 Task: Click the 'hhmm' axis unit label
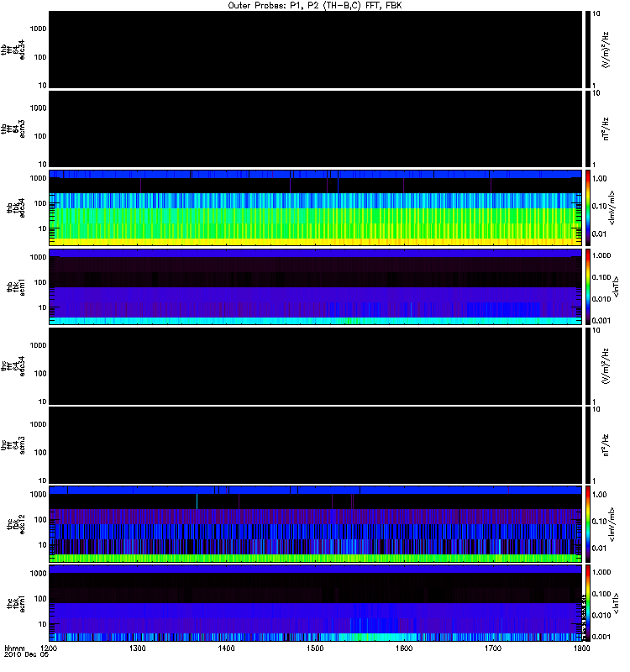pos(14,648)
